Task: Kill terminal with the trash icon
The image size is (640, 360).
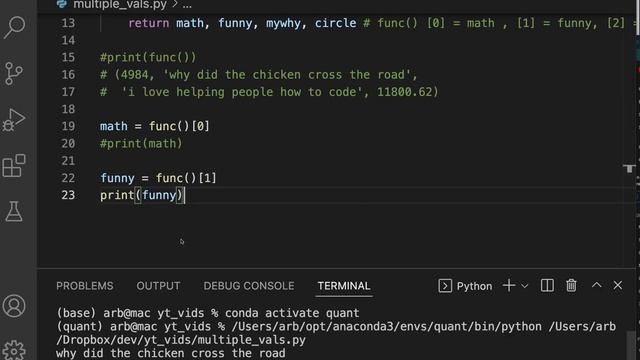Action: pos(571,286)
